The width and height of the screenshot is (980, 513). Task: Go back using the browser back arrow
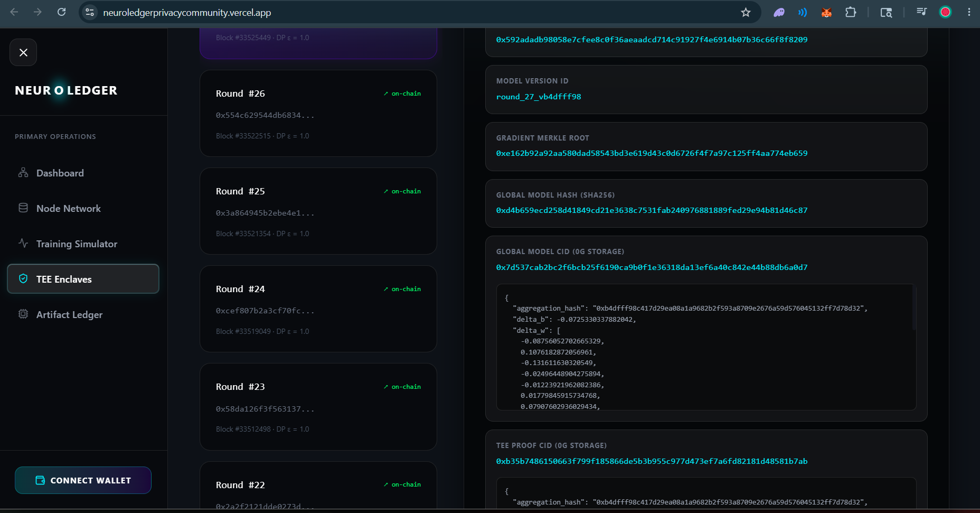[x=14, y=12]
